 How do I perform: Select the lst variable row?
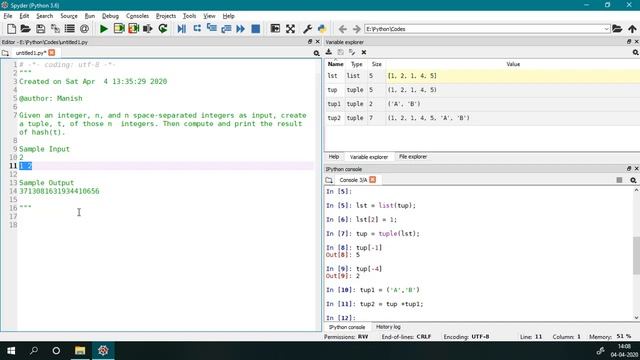[482, 76]
